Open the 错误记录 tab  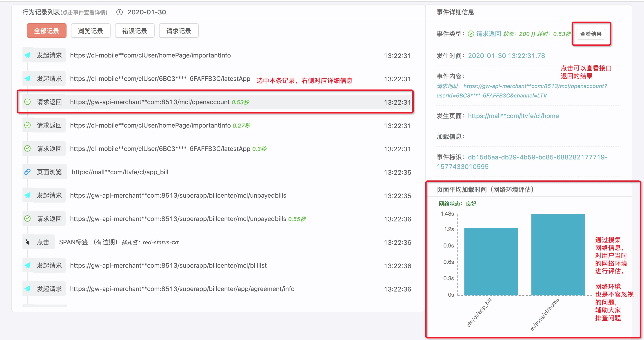pyautogui.click(x=135, y=31)
